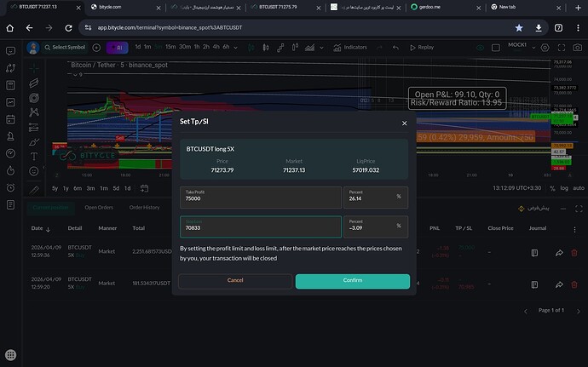The height and width of the screenshot is (367, 588).
Task: Maximize the positions panel
Action: click(579, 209)
